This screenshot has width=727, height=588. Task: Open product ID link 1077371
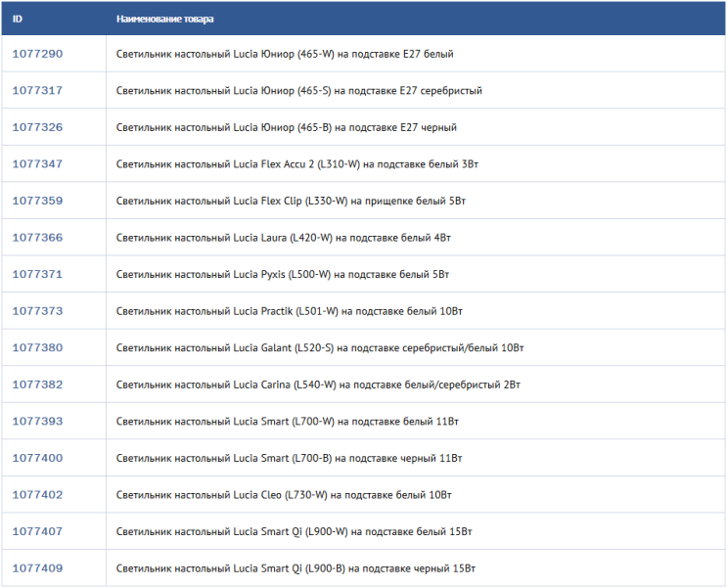click(x=37, y=274)
